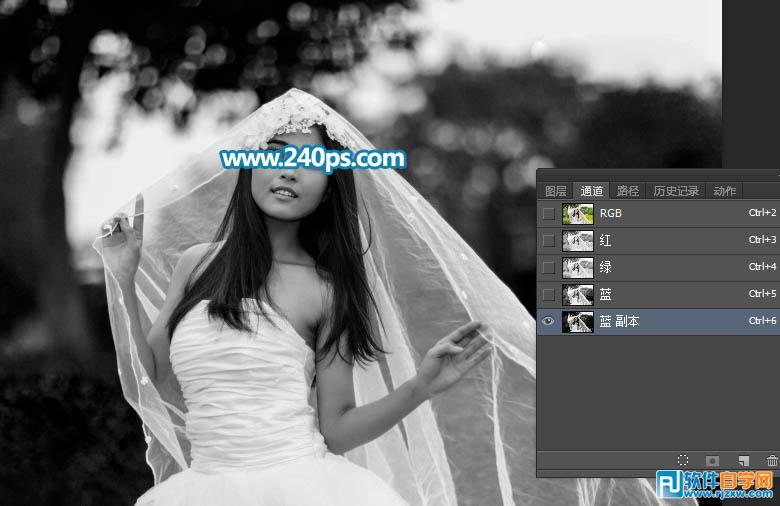Hide the 蓝 副本 channel eye

coord(547,321)
